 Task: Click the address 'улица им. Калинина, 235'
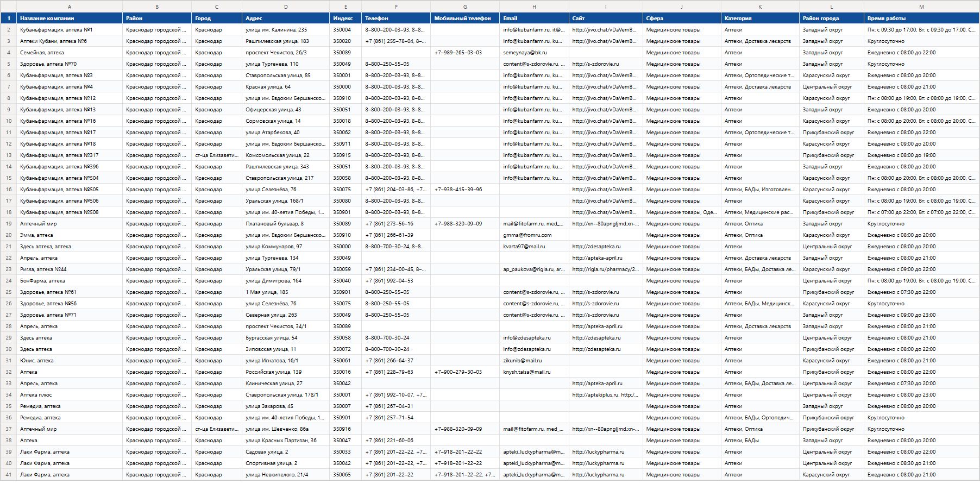click(286, 30)
